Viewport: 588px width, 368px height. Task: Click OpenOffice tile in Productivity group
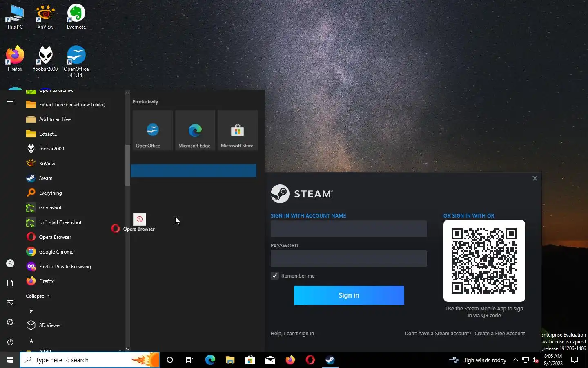point(153,130)
